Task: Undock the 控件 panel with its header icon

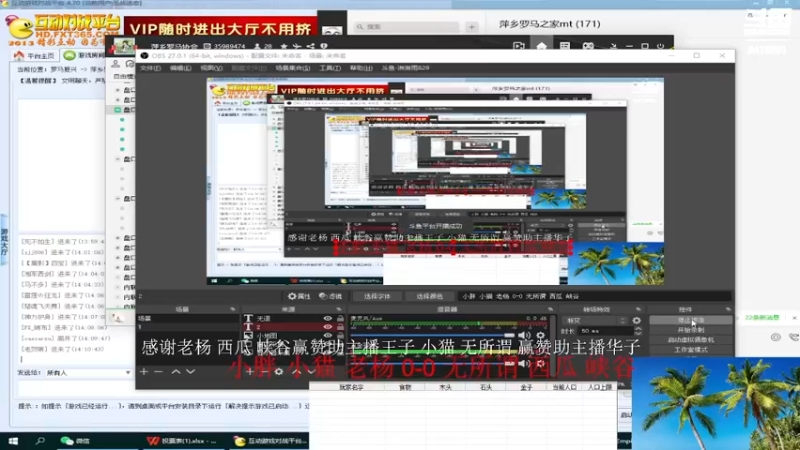Action: [728, 309]
